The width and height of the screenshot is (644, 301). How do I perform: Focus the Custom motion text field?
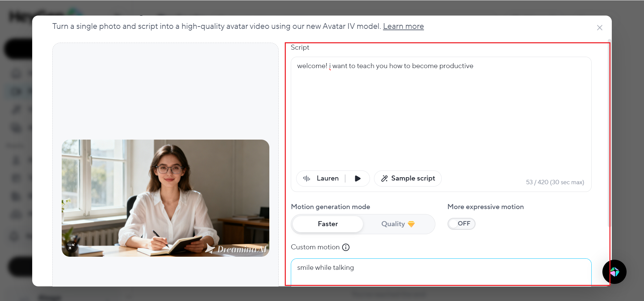[x=441, y=272]
